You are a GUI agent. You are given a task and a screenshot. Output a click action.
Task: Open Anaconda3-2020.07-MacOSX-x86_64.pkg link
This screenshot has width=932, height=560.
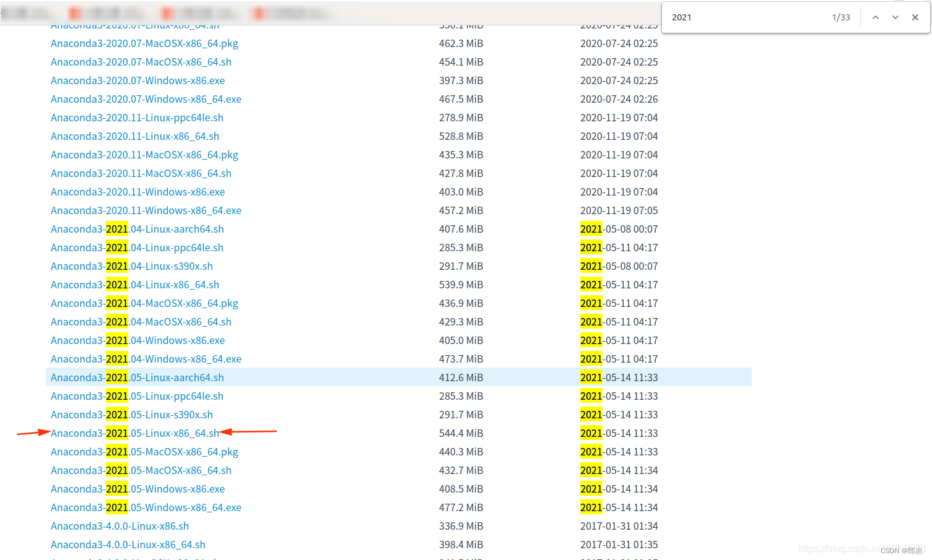click(144, 43)
